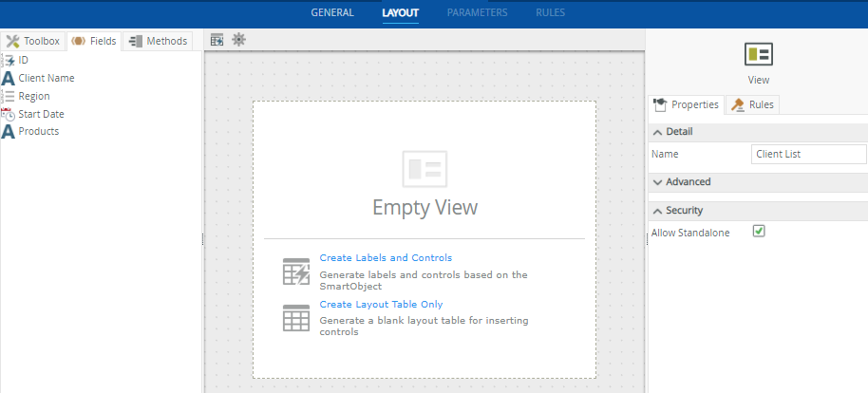Click the 'Generate labels and controls' description

424,281
